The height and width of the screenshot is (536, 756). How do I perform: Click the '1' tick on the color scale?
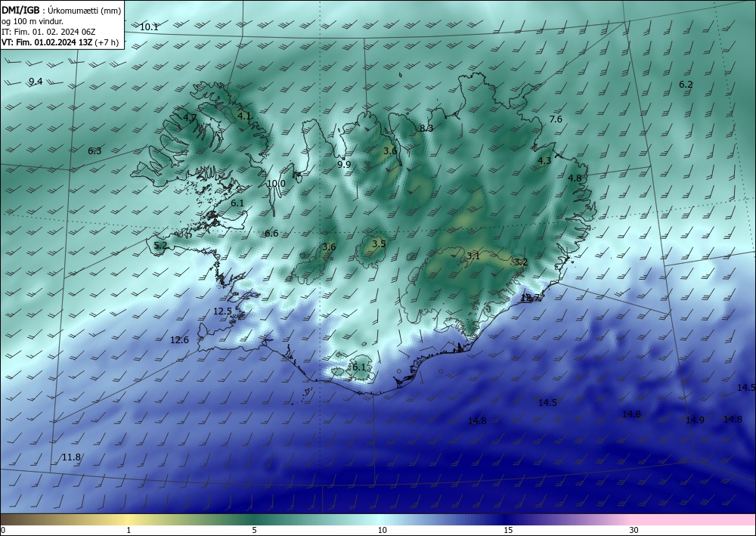pos(129,530)
